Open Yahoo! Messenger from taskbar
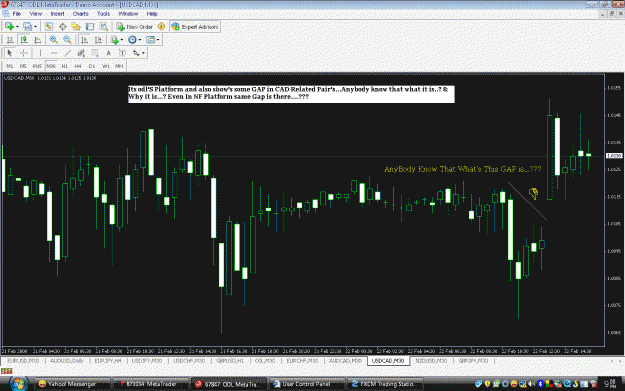This screenshot has width=625, height=391. tap(72, 384)
